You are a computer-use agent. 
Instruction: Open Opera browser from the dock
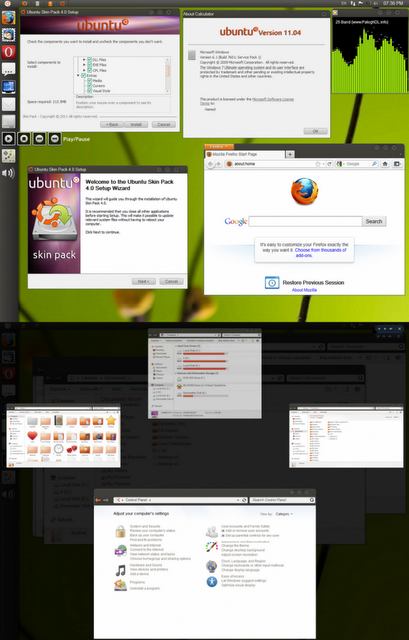[9, 52]
